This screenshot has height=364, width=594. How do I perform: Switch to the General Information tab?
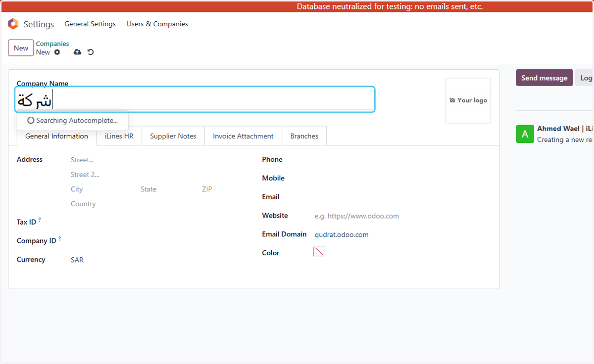[x=56, y=136]
